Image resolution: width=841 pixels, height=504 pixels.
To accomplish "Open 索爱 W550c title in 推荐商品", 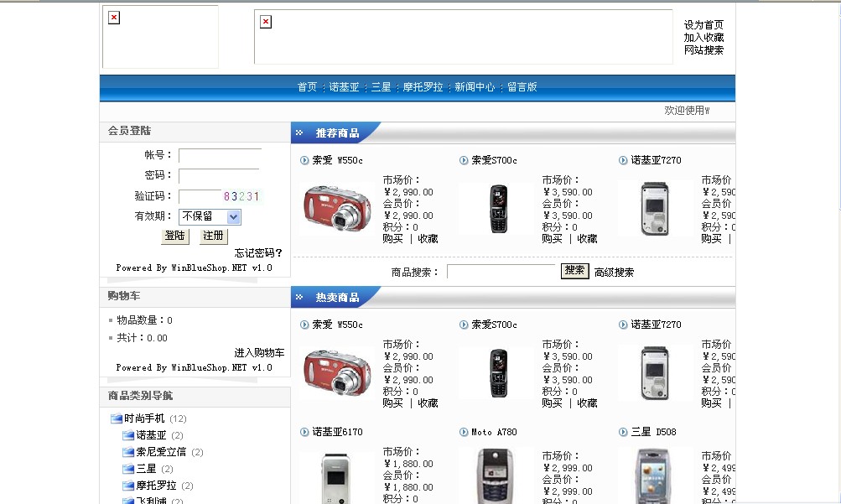I will point(337,160).
